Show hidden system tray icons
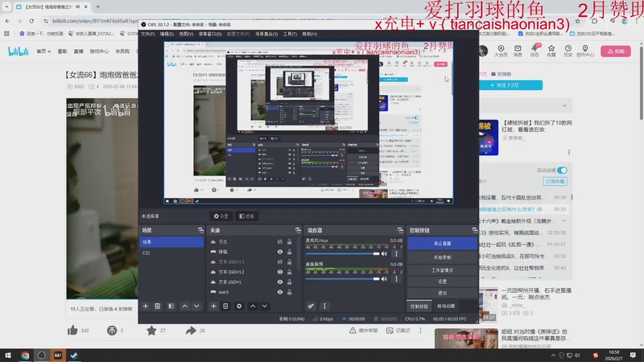 click(x=553, y=356)
